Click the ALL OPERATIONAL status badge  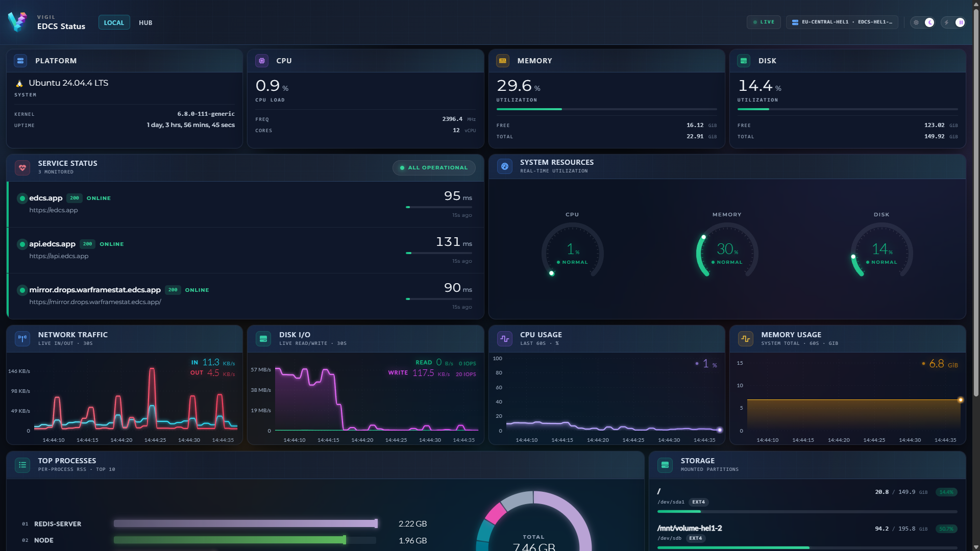point(434,168)
